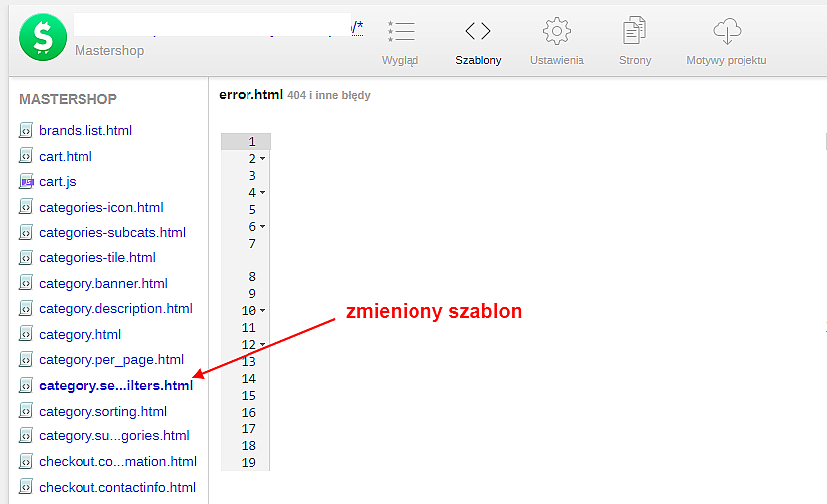Click the green dollar-sign Mastershop logo

(43, 37)
